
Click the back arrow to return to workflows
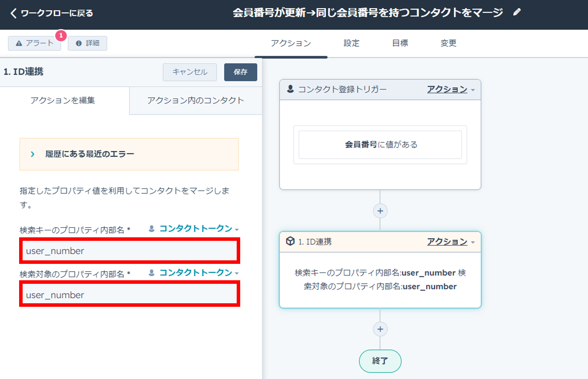[x=14, y=13]
